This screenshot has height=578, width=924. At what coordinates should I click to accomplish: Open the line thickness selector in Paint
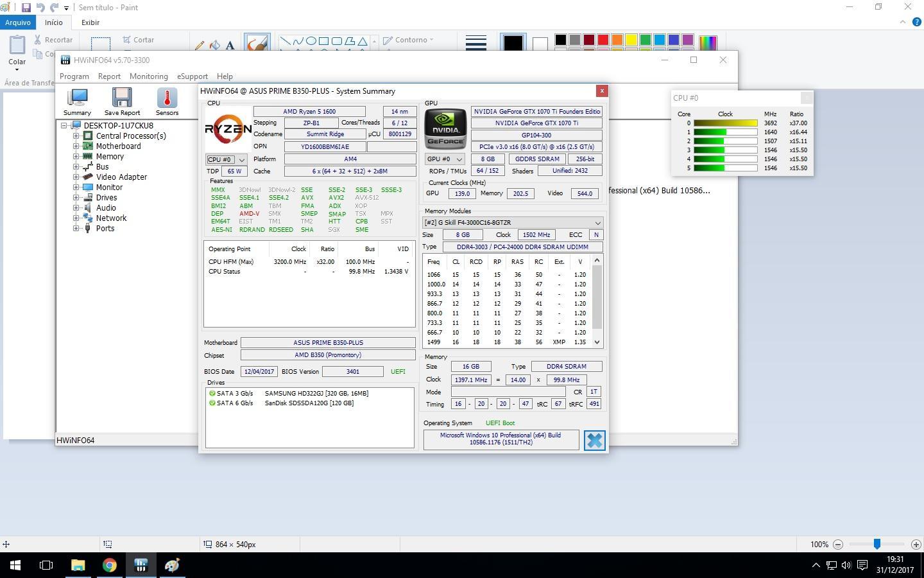pyautogui.click(x=475, y=43)
